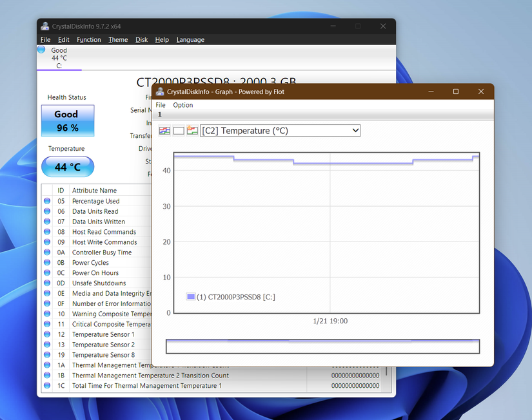Click the status circle beside Power Cycles
This screenshot has width=532, height=420.
[x=46, y=262]
